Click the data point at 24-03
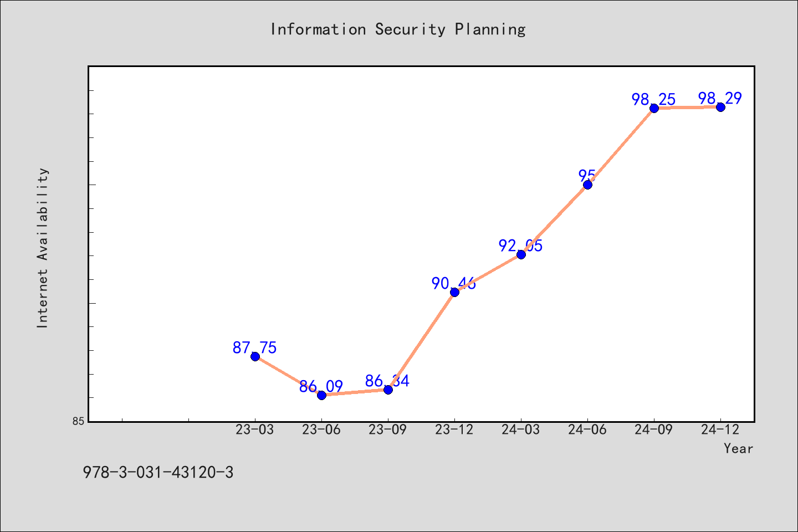 click(x=521, y=254)
